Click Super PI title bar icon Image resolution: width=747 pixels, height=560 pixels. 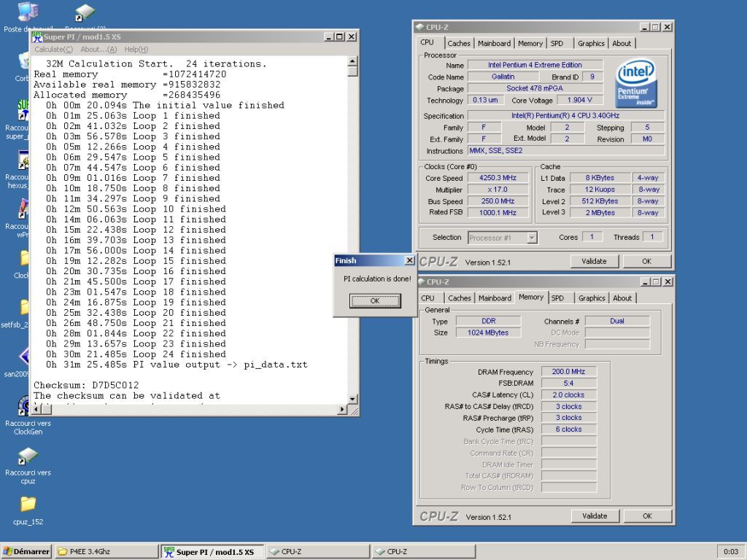click(x=37, y=36)
